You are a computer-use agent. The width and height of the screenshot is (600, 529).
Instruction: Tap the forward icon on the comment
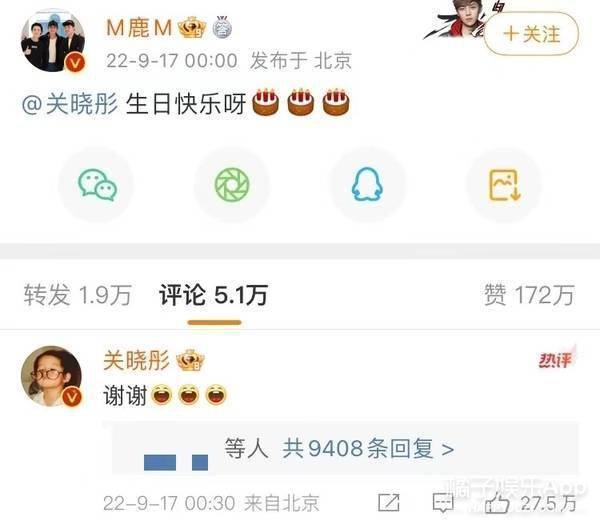coord(388,503)
